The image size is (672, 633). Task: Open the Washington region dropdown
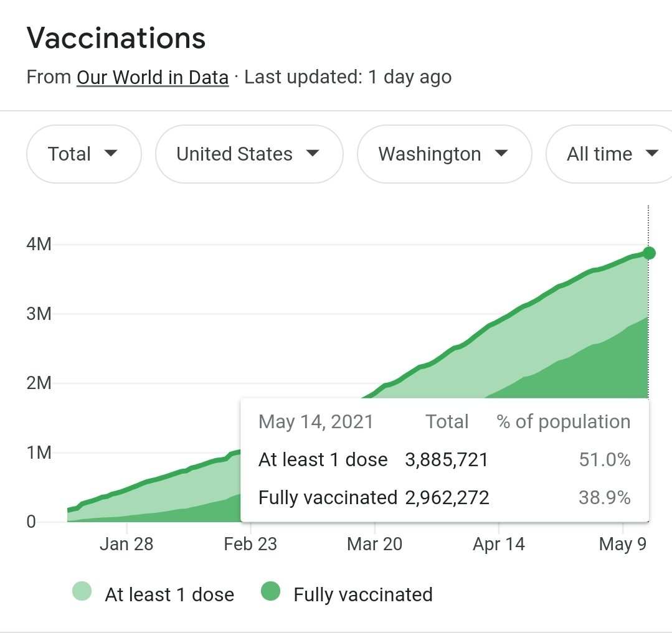445,154
